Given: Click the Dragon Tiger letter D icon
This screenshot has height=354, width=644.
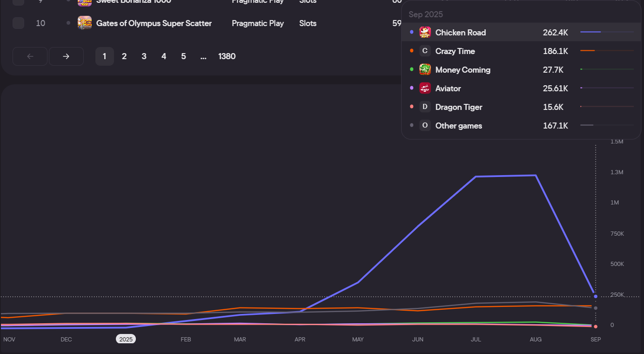Looking at the screenshot, I should (425, 107).
